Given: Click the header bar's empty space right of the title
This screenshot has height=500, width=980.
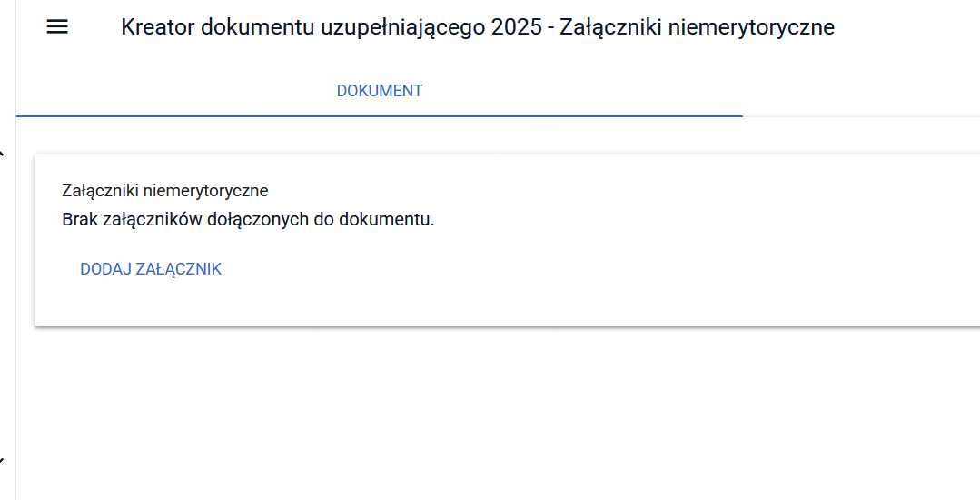Looking at the screenshot, I should pyautogui.click(x=908, y=27).
